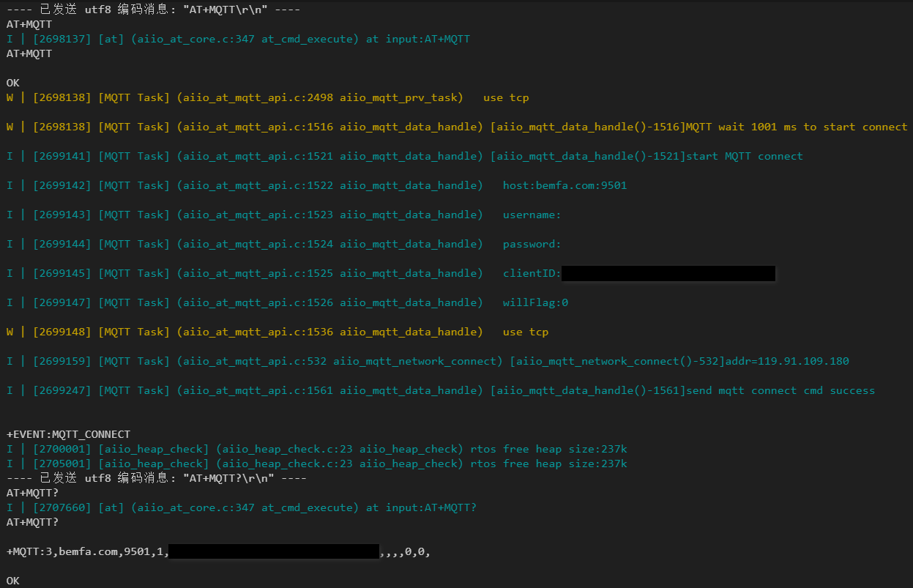
Task: Click the first OK response
Action: pos(13,83)
